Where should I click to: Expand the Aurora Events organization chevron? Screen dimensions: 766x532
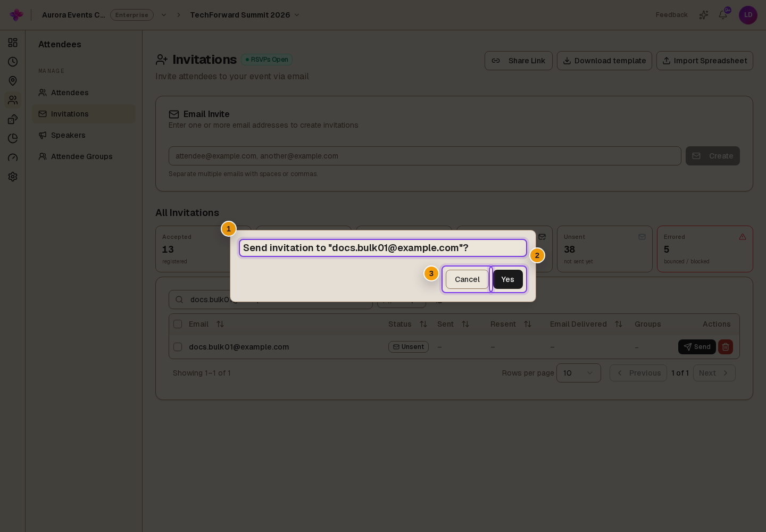coord(164,15)
